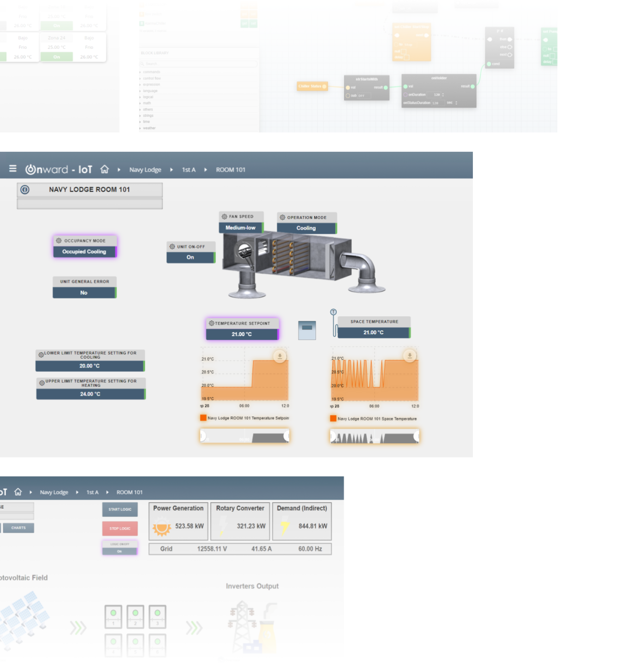Click the yellow lightning icon in Demand (Indirect)
Screen dimensions: 644x664
point(285,527)
